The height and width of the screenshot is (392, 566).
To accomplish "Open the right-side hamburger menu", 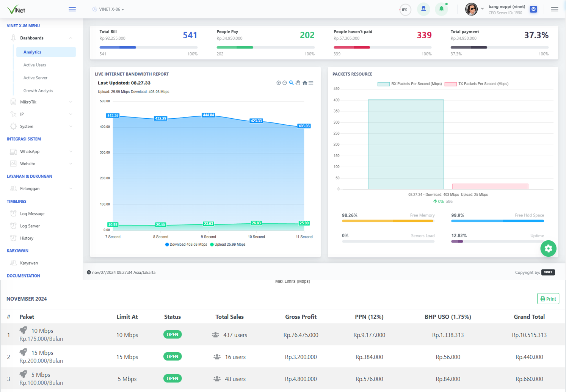I will [555, 9].
